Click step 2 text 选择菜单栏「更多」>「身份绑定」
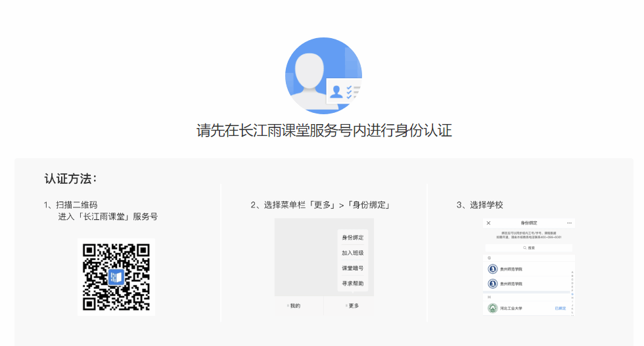Screen dimensions: 644x346 (x=321, y=205)
